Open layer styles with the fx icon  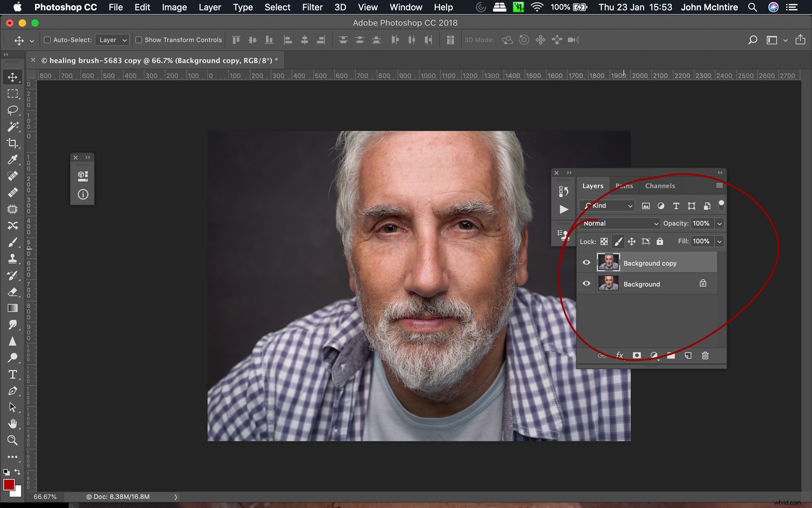619,355
